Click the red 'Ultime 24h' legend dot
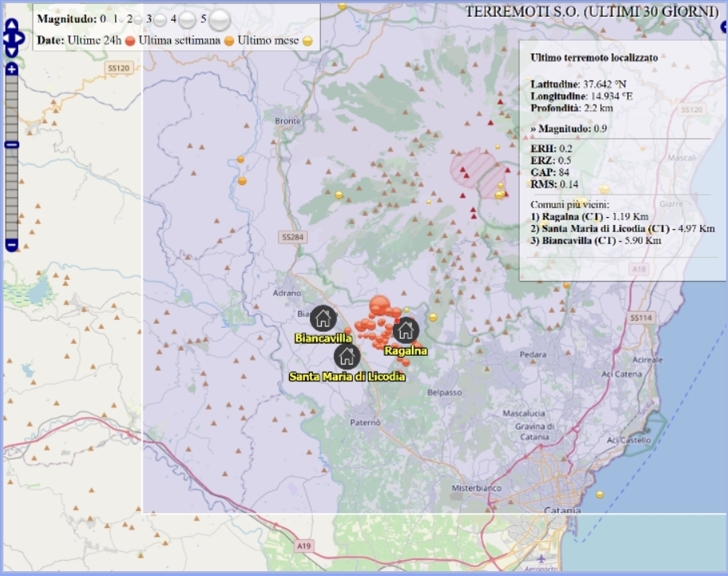This screenshot has height=576, width=728. (x=130, y=41)
